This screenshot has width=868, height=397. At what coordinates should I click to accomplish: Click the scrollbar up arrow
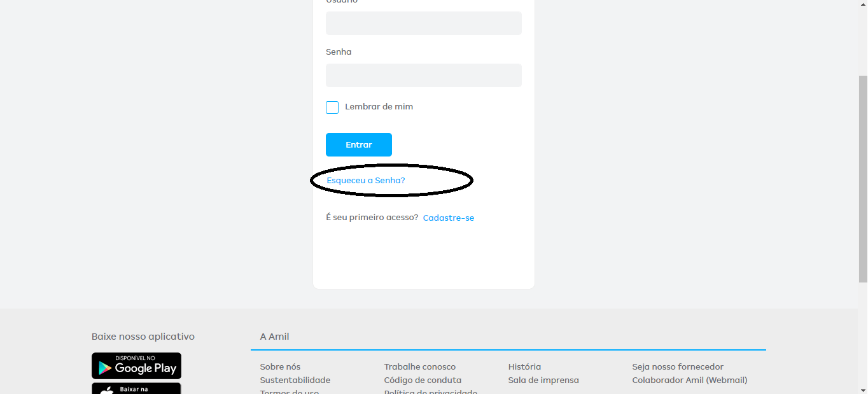[x=862, y=4]
